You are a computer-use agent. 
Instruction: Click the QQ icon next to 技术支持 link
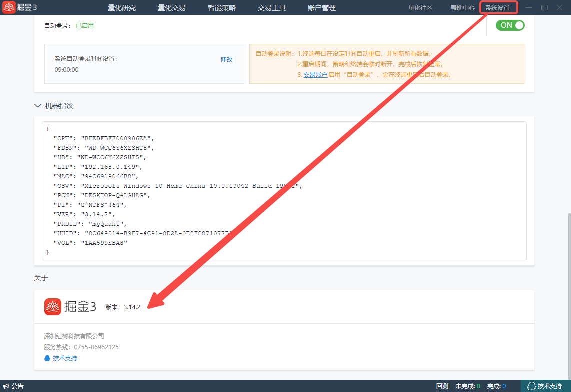pyautogui.click(x=47, y=358)
